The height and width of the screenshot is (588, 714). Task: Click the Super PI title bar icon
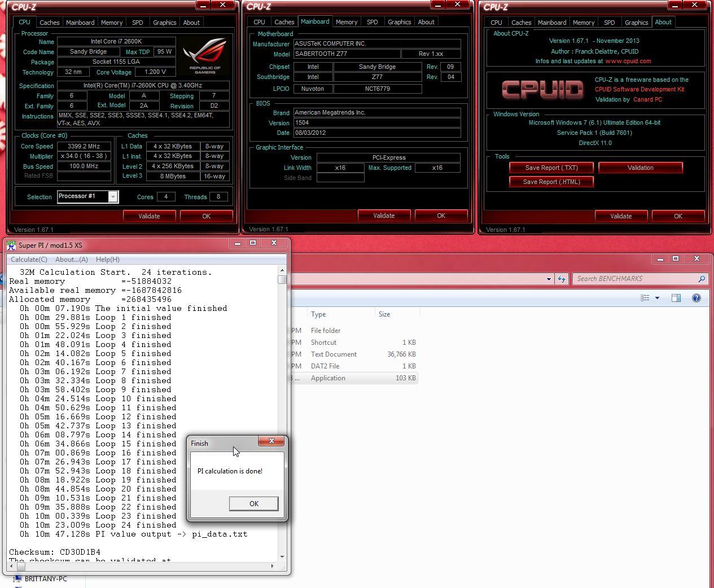pos(11,245)
